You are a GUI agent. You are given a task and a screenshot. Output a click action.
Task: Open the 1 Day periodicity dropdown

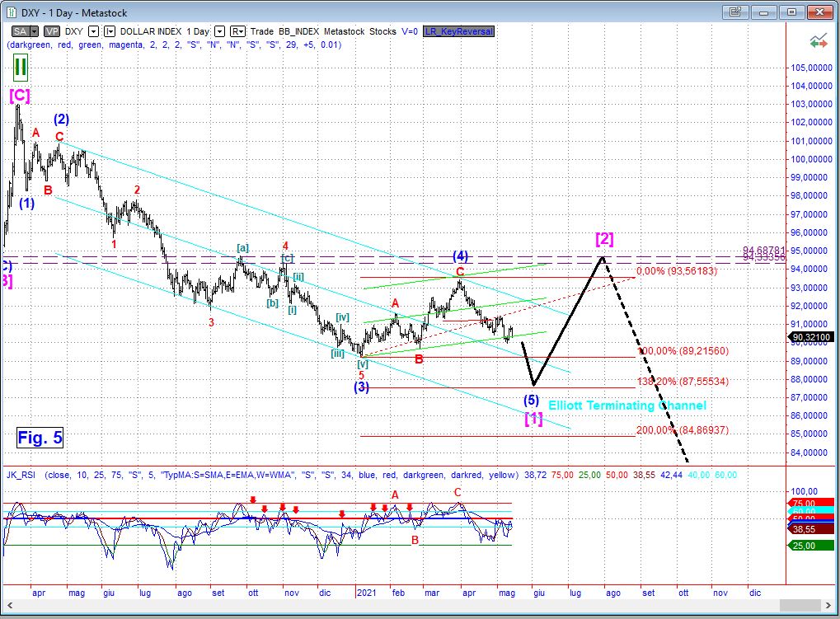[x=219, y=31]
